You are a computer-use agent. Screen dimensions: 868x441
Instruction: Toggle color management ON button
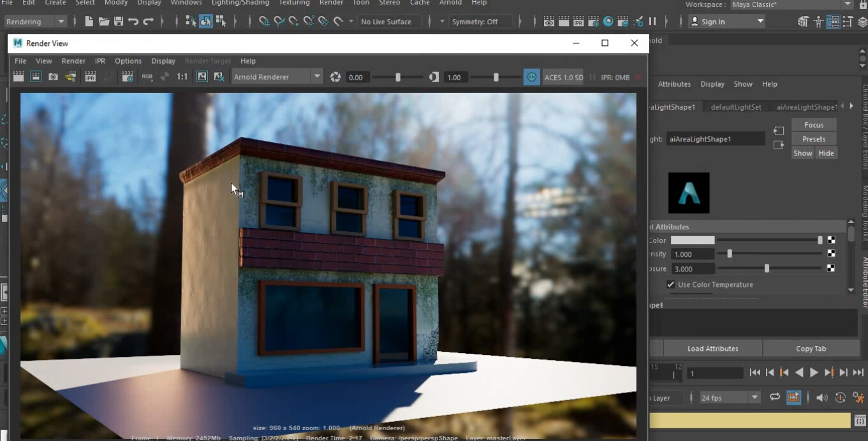(x=532, y=77)
